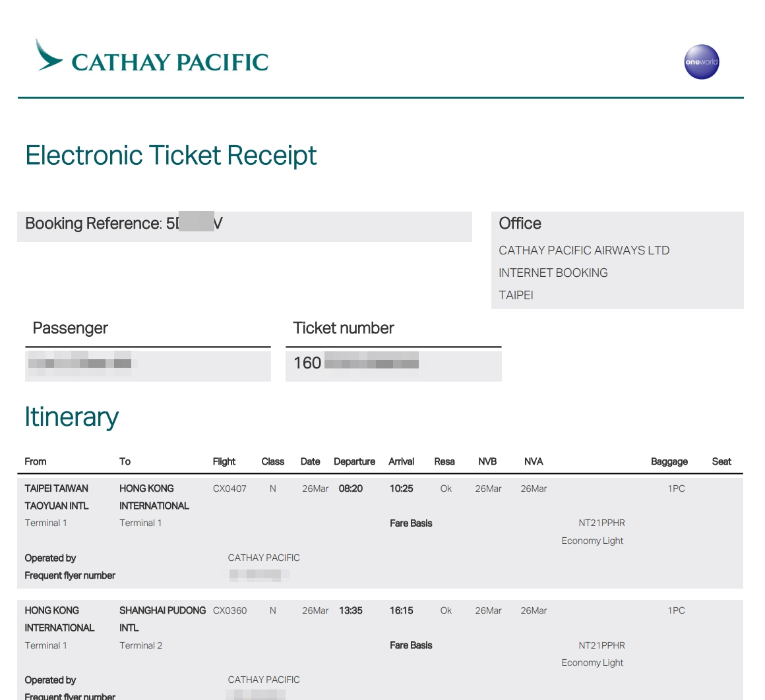
Task: Click the Seat column header
Action: pyautogui.click(x=721, y=462)
